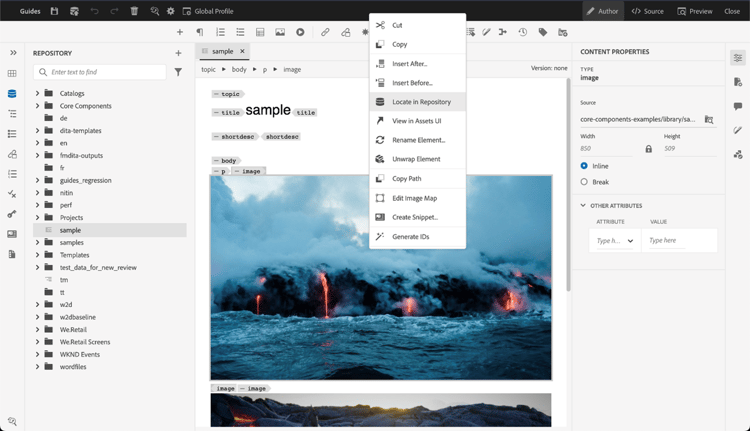Open the Preview mode
Image resolution: width=750 pixels, height=431 pixels.
tap(695, 11)
